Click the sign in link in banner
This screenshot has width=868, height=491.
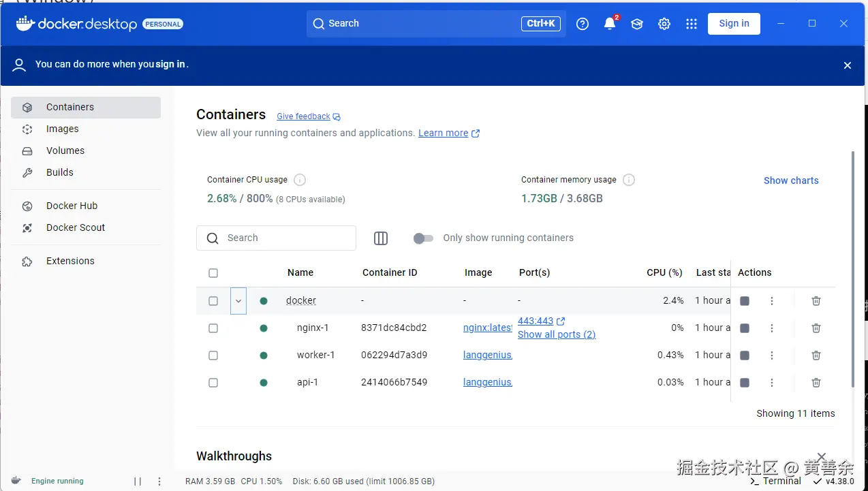click(x=170, y=64)
